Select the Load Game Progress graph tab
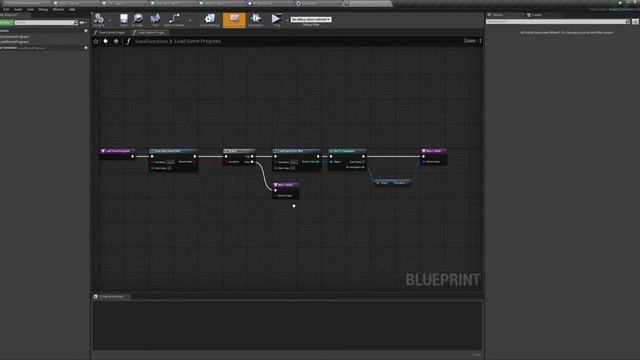 [150, 32]
